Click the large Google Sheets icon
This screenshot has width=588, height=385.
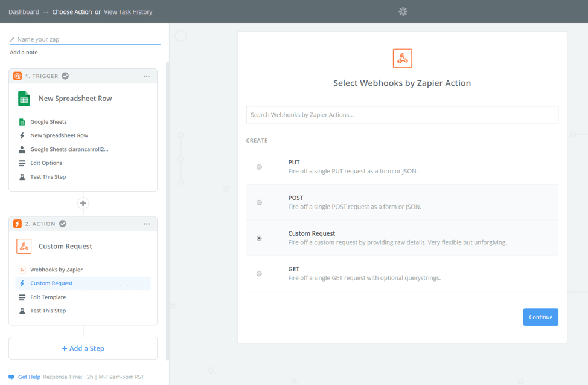(x=24, y=99)
